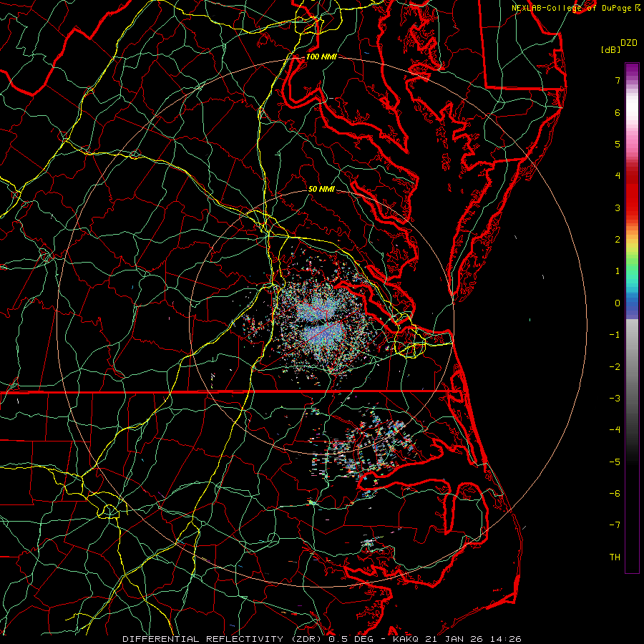The image size is (644, 644).
Task: Click the 2 value on color scale
Action: [x=618, y=240]
